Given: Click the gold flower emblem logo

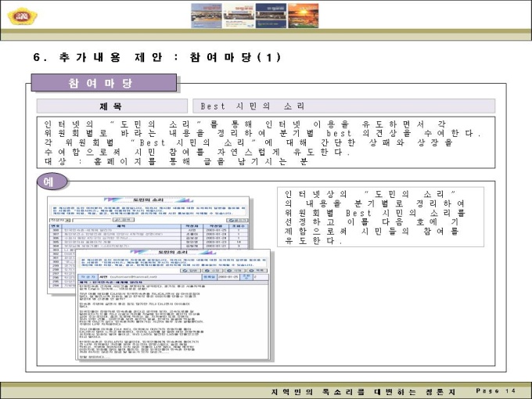Looking at the screenshot, I should [x=23, y=16].
